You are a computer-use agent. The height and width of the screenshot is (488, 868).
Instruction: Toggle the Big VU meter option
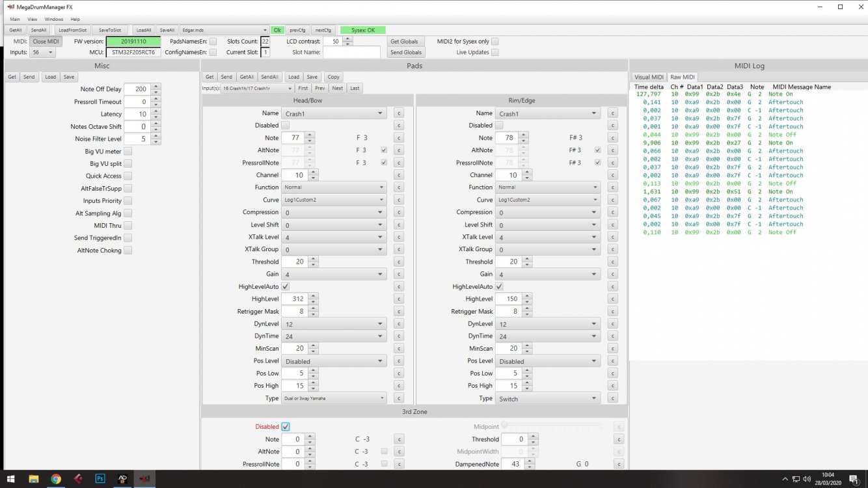coord(128,151)
